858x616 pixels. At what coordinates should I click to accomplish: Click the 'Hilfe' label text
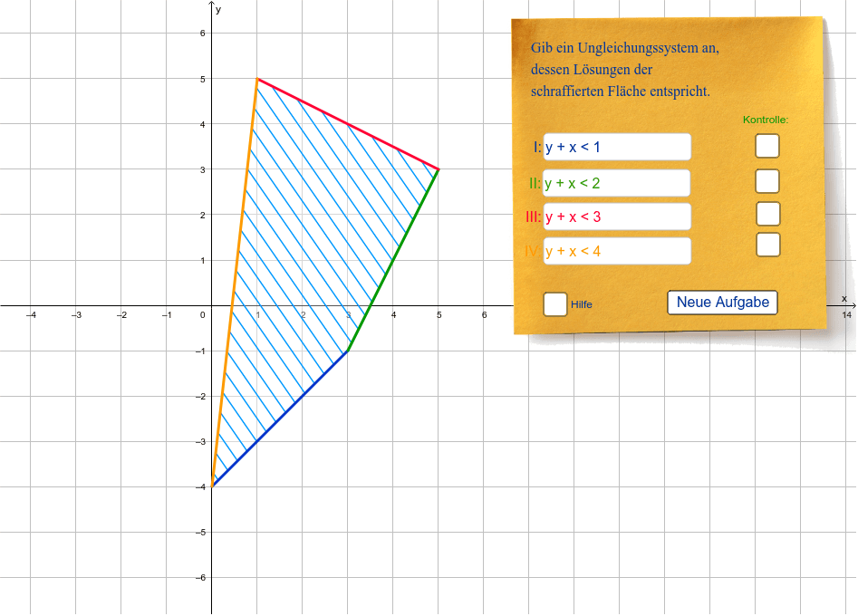pyautogui.click(x=581, y=304)
